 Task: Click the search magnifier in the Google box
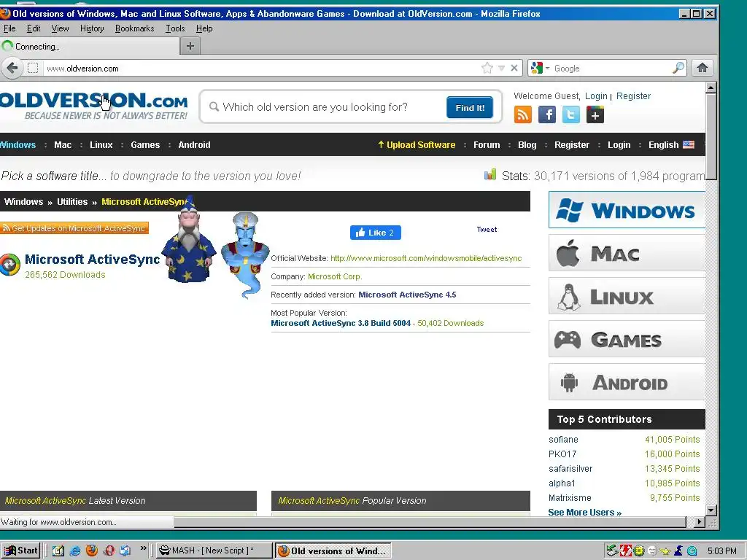click(x=678, y=68)
